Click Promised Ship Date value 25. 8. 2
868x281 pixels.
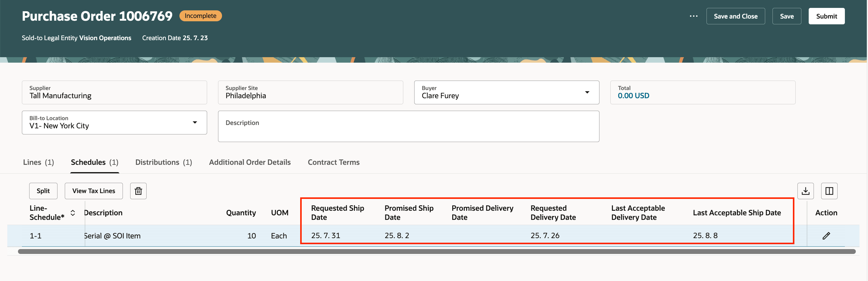tap(397, 235)
